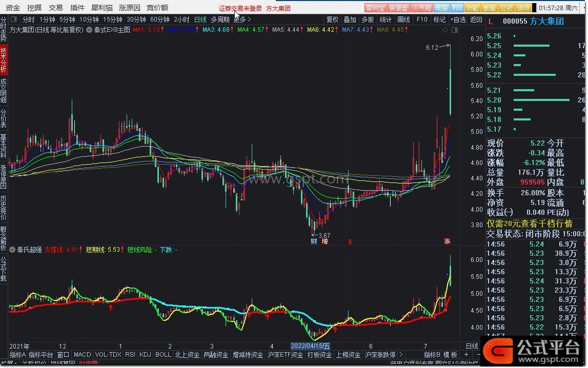Click the 仅需20元查看千档行情 link

click(x=530, y=224)
